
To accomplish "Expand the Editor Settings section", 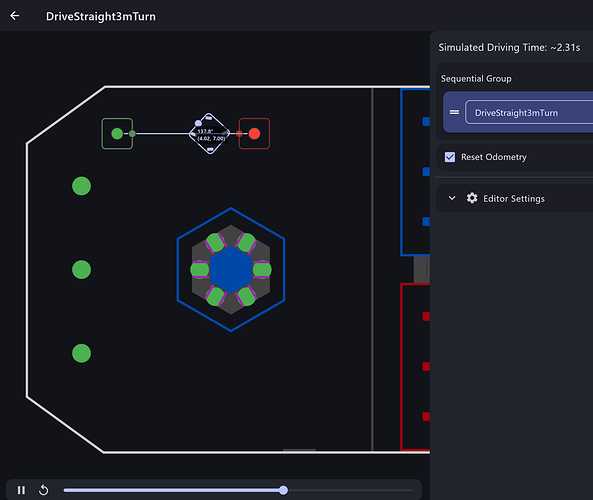I will [452, 198].
